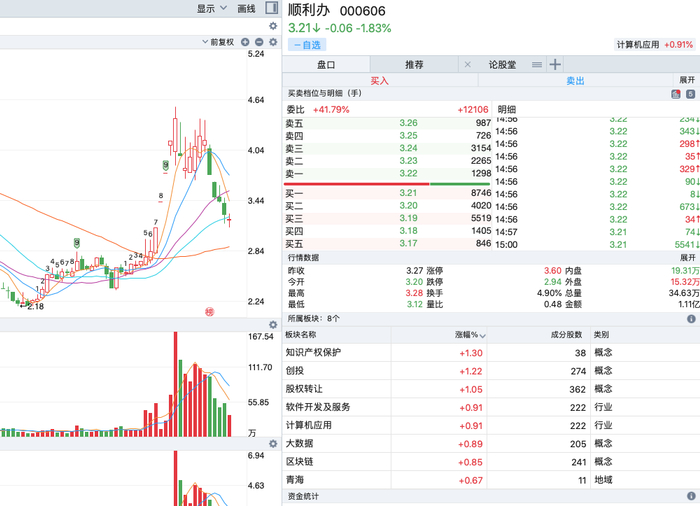Switch to the 推荐 tab
The image size is (700, 506).
point(414,65)
